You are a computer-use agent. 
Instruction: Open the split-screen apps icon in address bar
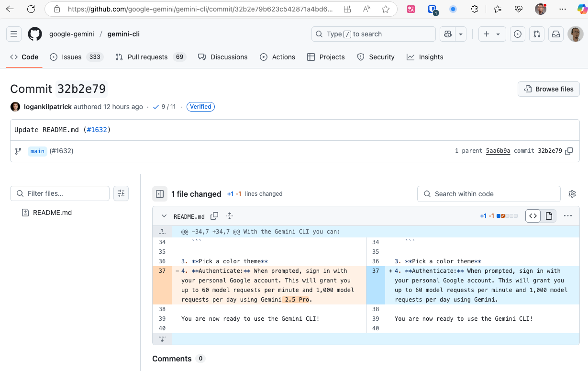tap(347, 9)
